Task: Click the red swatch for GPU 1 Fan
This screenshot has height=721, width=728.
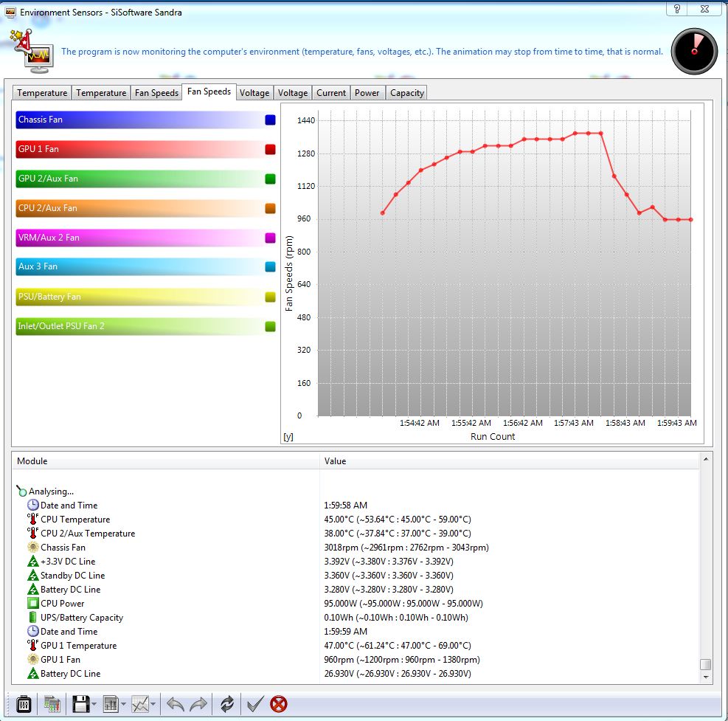Action: tap(270, 149)
